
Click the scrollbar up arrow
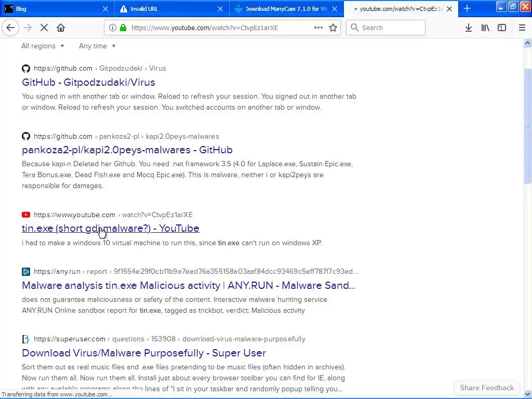point(528,43)
